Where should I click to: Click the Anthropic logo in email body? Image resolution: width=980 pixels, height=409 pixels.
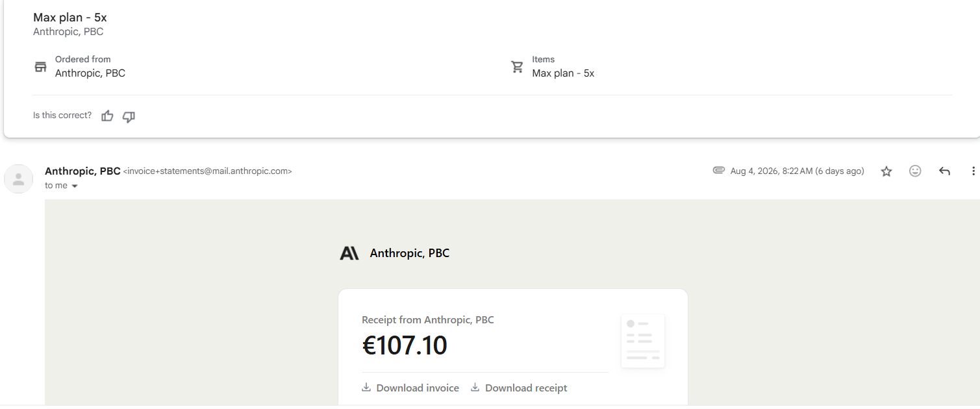tap(349, 253)
